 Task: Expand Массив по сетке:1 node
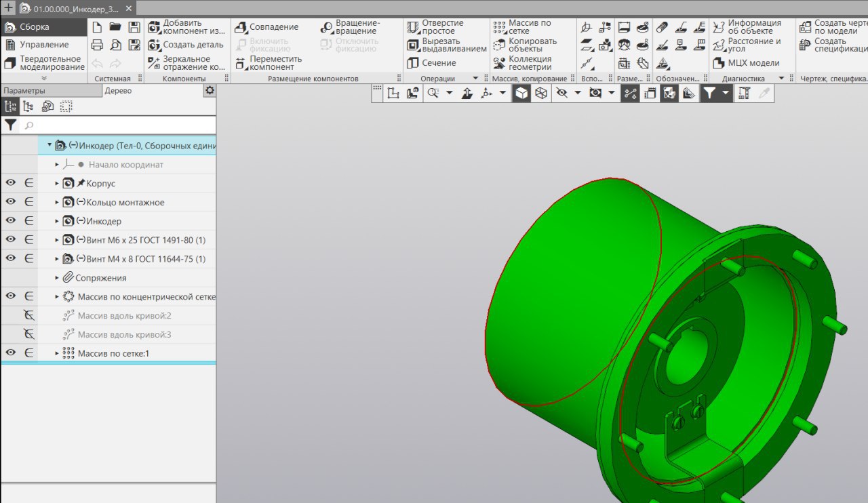point(57,353)
